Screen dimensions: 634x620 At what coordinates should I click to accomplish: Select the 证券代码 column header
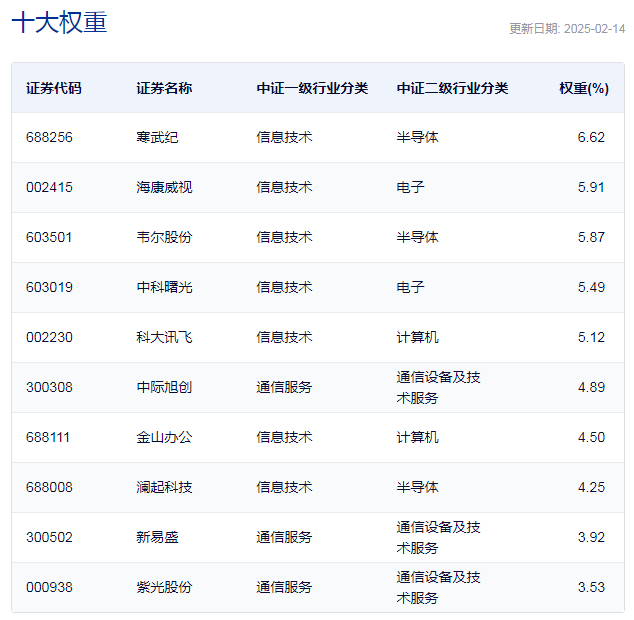click(54, 88)
